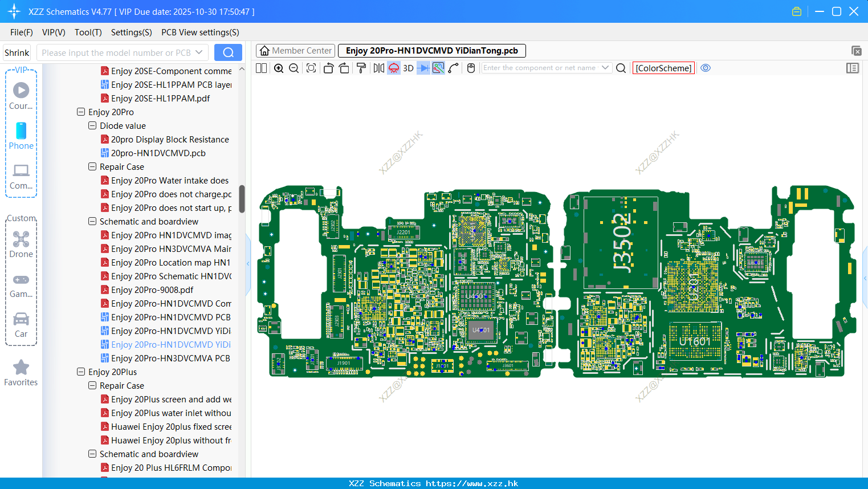The width and height of the screenshot is (868, 489).
Task: Open PCB View settings(S) menu
Action: pos(200,32)
